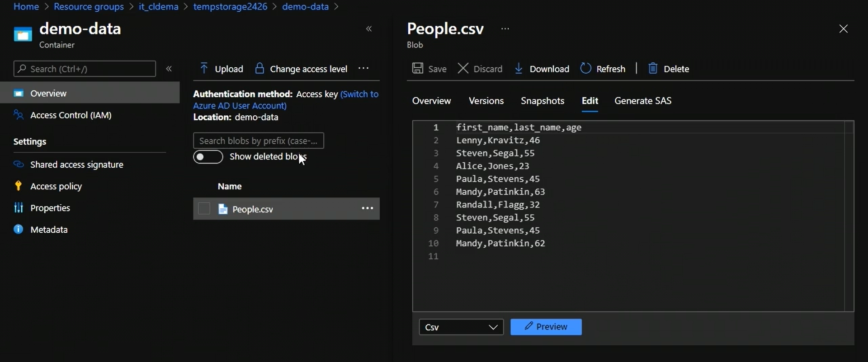The width and height of the screenshot is (868, 362).
Task: Switch to the Generate SAS tab
Action: [x=642, y=101]
